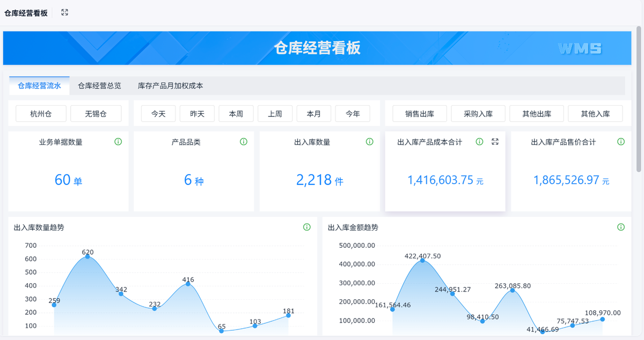Screen dimensions: 644x340
Task: Click the 244,951.27 data point
Action: tap(452, 293)
